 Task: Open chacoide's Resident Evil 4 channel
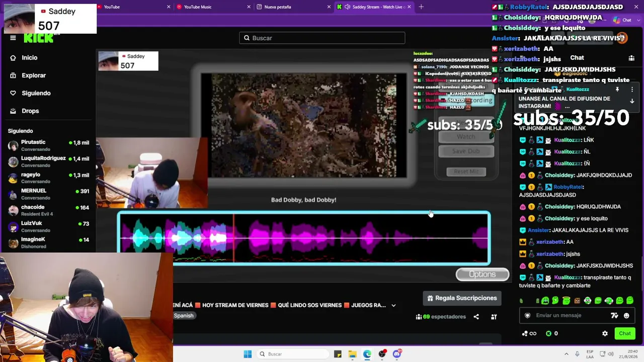(48, 210)
